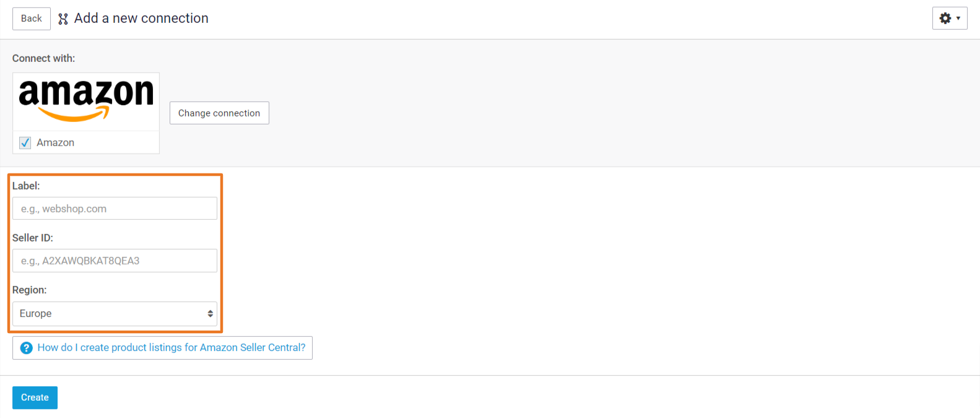The height and width of the screenshot is (418, 980).
Task: Click the Seller ID: caption
Action: point(33,238)
